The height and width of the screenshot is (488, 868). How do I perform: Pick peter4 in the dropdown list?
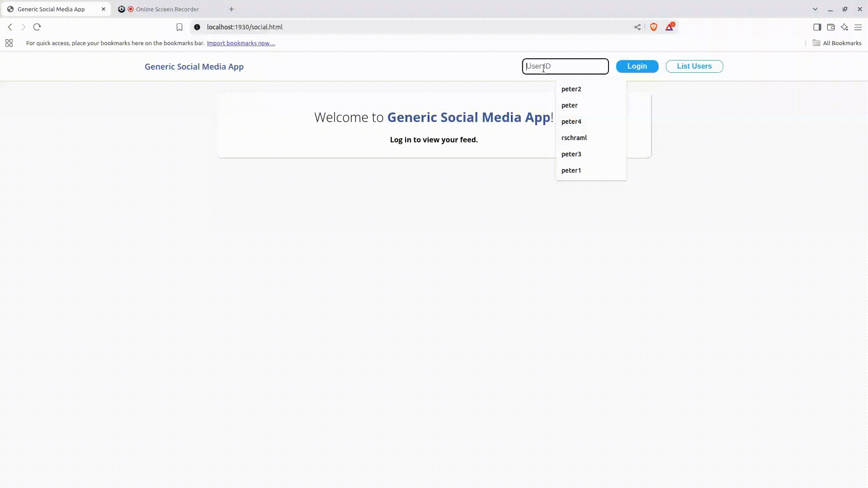(x=571, y=122)
